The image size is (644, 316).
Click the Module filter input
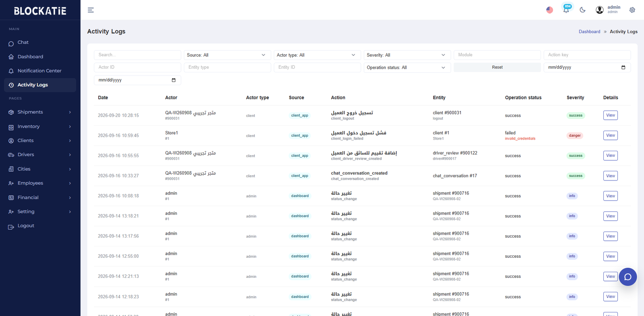pyautogui.click(x=497, y=55)
